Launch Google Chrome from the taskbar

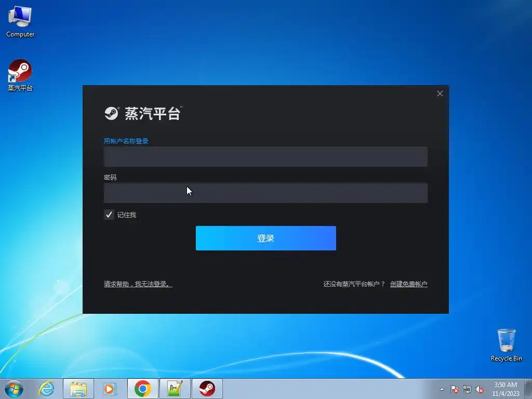click(142, 389)
